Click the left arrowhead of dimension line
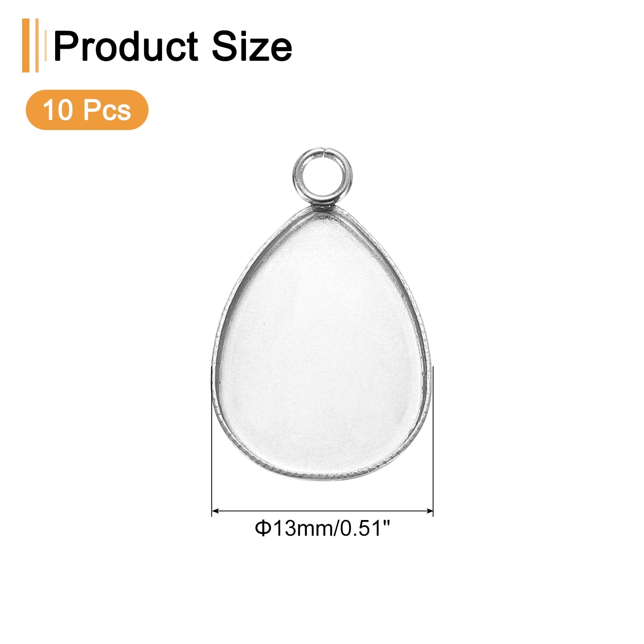 (215, 511)
